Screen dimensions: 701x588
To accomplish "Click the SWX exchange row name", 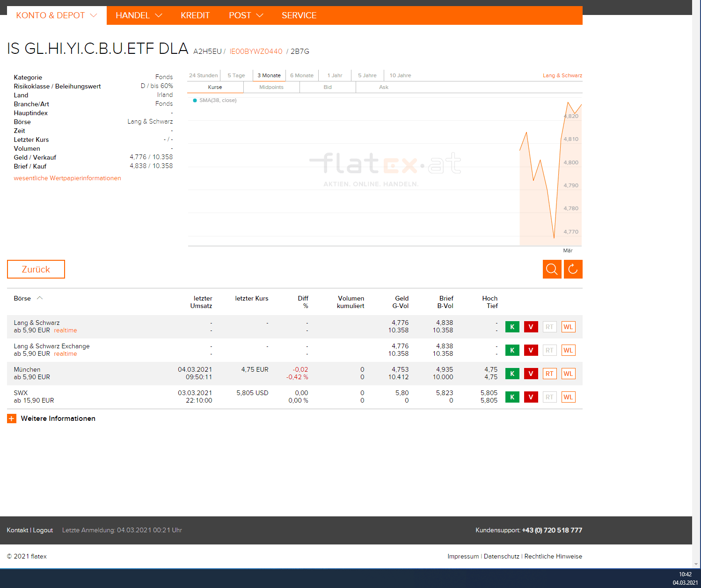I will coord(21,393).
